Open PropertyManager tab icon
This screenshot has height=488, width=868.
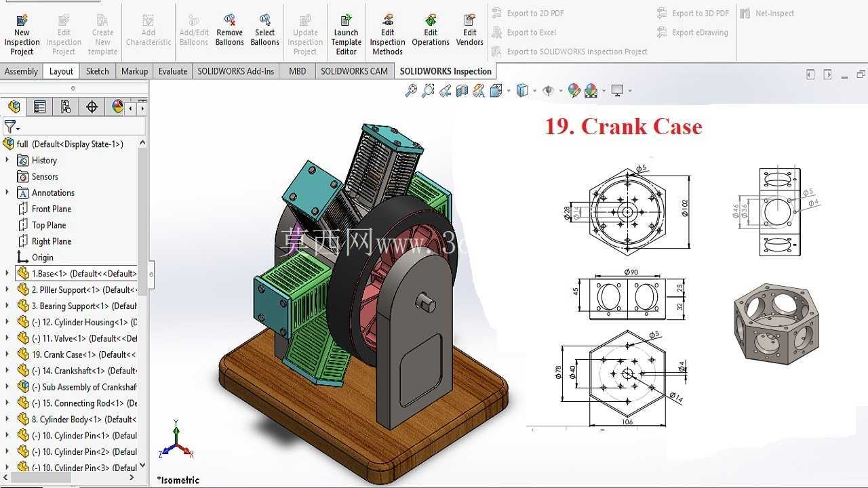[40, 106]
